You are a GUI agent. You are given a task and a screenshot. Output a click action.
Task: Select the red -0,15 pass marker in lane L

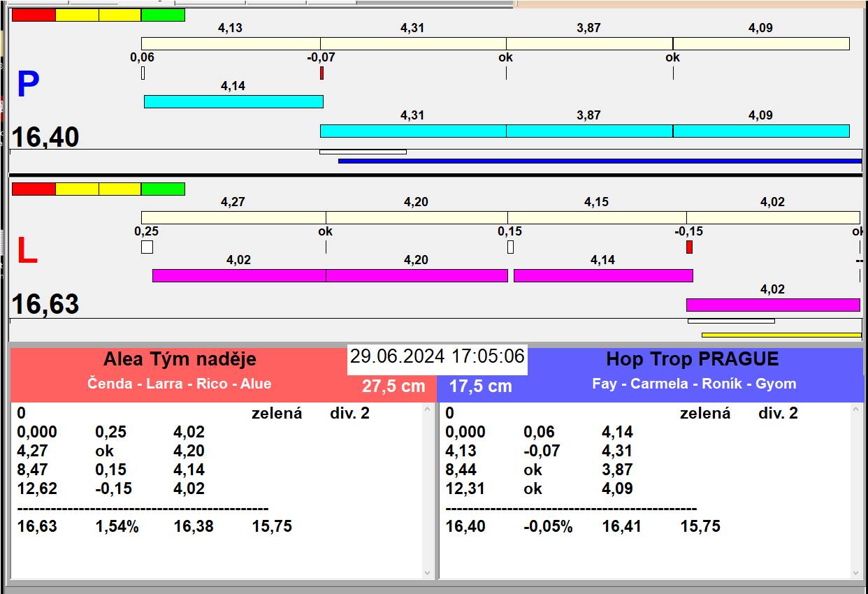(689, 247)
